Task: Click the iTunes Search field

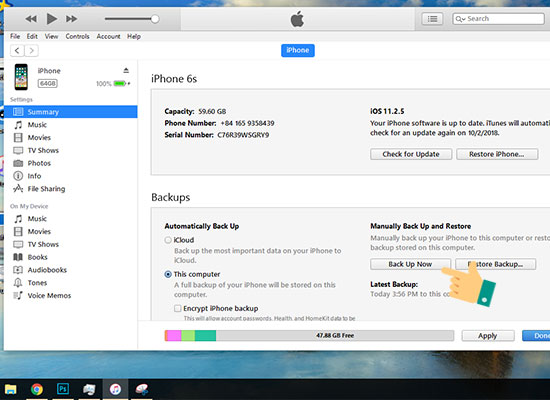Action: click(x=498, y=19)
